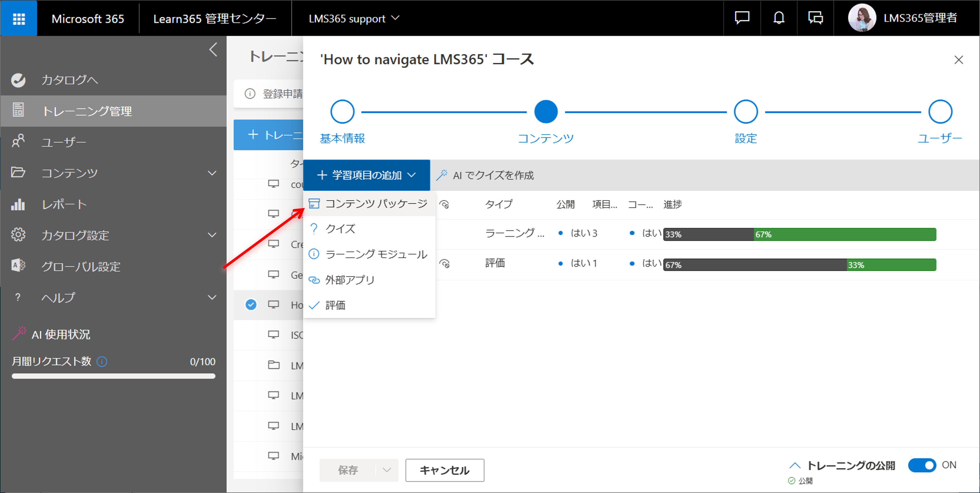Click the monitor icon in the Ho row
980x493 pixels.
point(274,305)
